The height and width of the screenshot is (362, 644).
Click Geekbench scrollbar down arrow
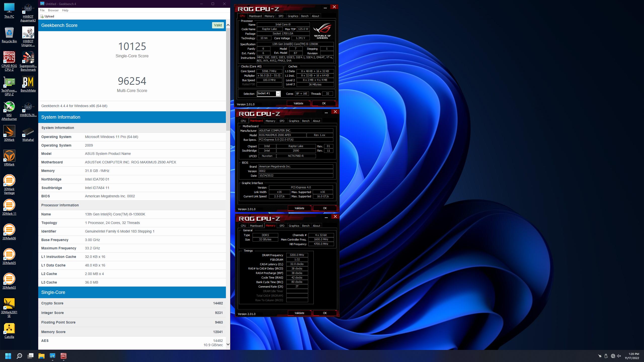[228, 344]
